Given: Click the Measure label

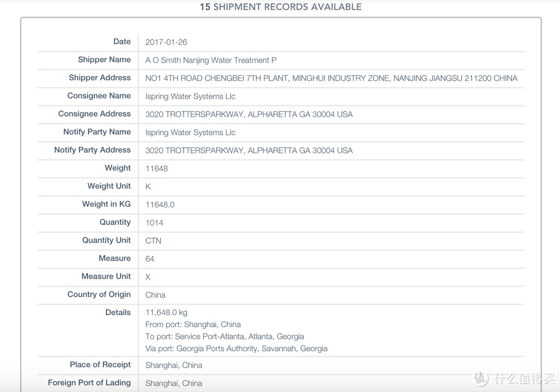Looking at the screenshot, I should pyautogui.click(x=115, y=258).
